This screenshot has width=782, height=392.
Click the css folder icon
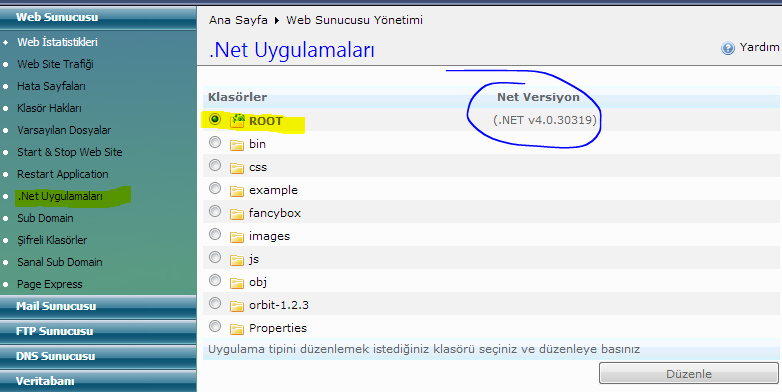(x=236, y=168)
